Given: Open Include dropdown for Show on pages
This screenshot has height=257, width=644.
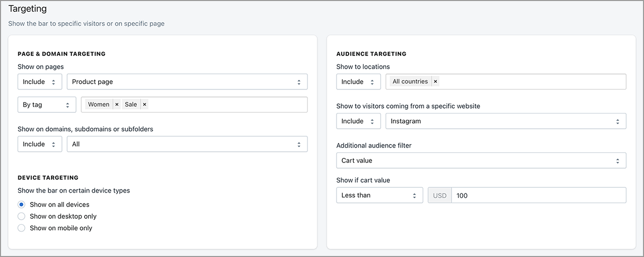Looking at the screenshot, I should (x=40, y=82).
